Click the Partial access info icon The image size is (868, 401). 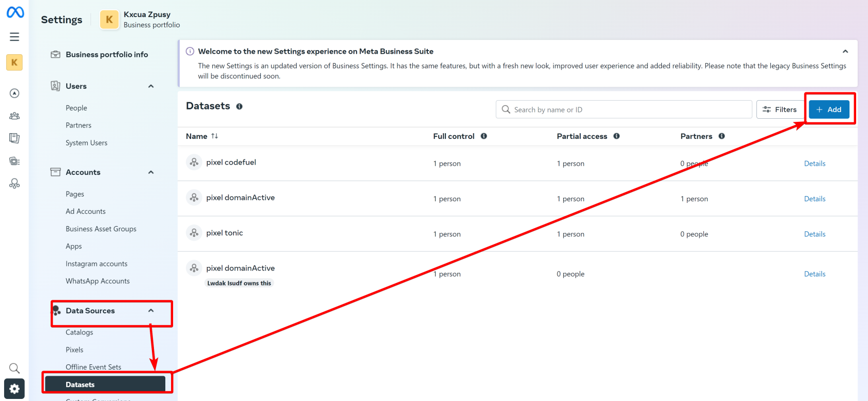[616, 136]
